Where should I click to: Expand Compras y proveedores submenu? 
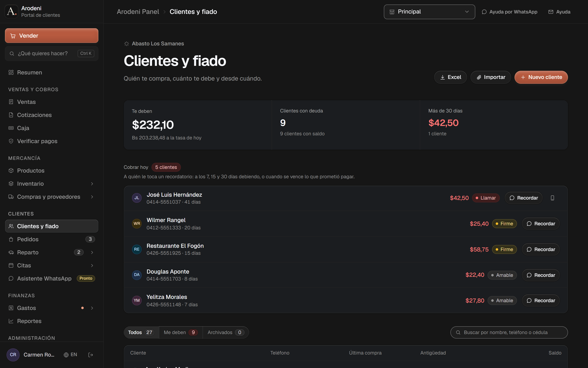point(92,197)
